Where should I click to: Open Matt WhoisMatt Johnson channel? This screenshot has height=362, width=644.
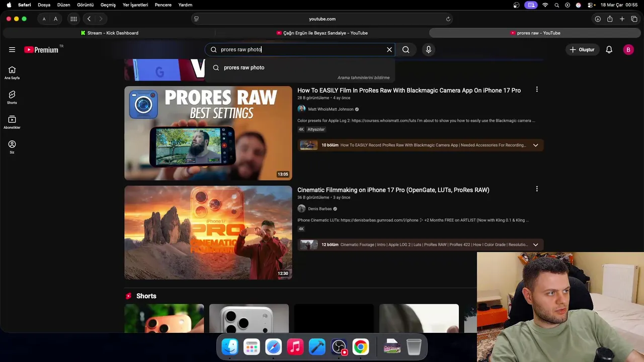pyautogui.click(x=331, y=109)
